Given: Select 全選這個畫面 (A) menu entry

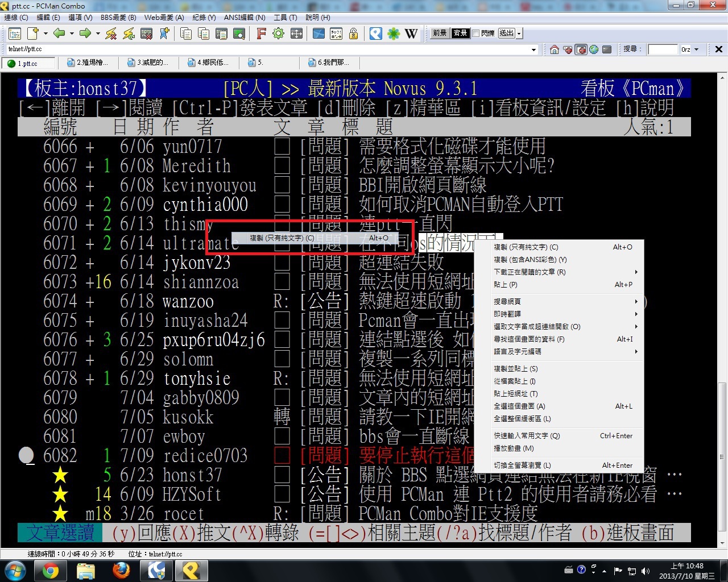Looking at the screenshot, I should (x=559, y=406).
